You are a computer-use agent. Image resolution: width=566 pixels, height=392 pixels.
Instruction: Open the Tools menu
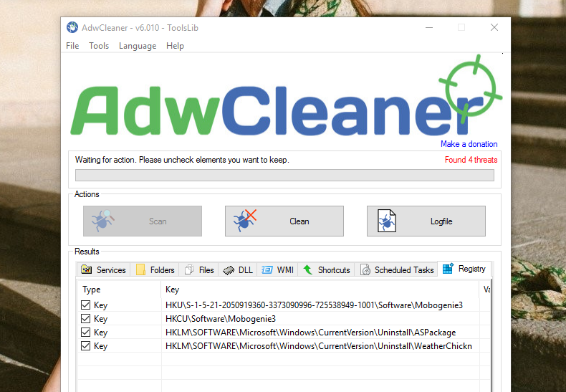(99, 46)
